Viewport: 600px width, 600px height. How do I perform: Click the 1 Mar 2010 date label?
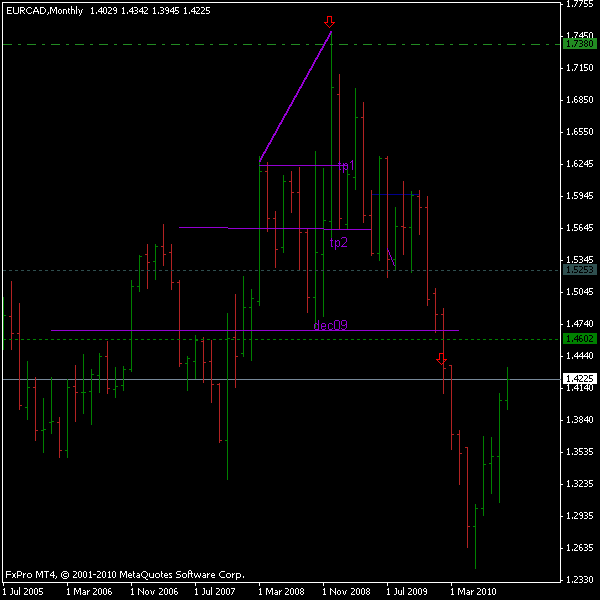click(x=473, y=591)
